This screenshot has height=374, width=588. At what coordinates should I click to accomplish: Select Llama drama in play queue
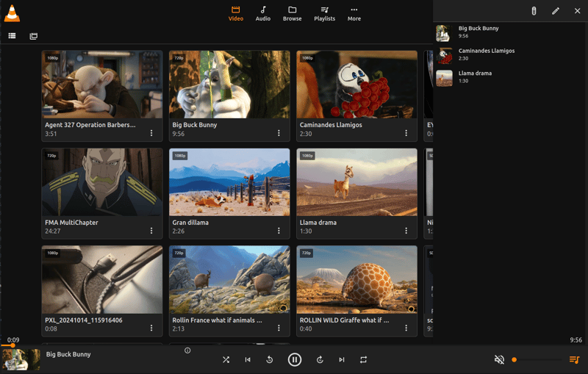pyautogui.click(x=510, y=78)
